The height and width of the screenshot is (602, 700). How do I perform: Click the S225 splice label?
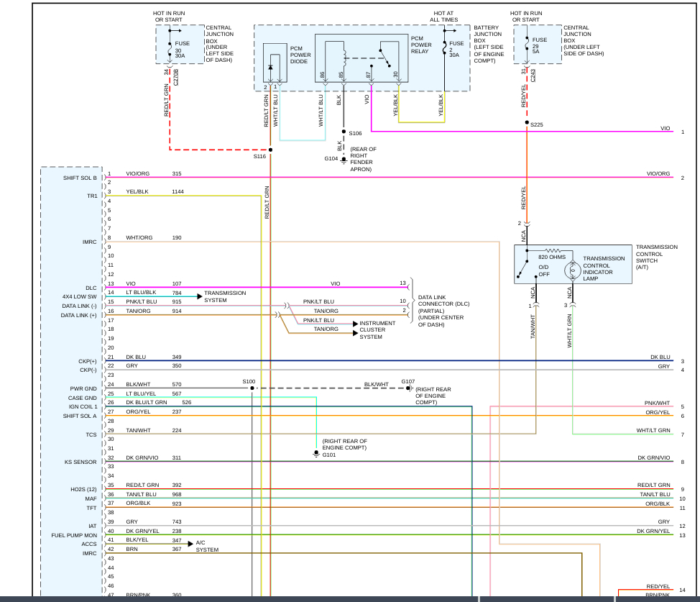coord(537,124)
